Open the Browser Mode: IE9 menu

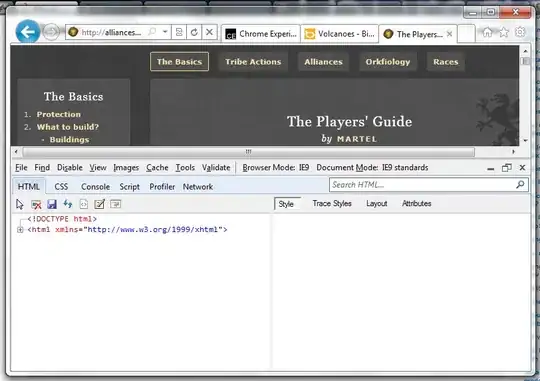[x=276, y=167]
